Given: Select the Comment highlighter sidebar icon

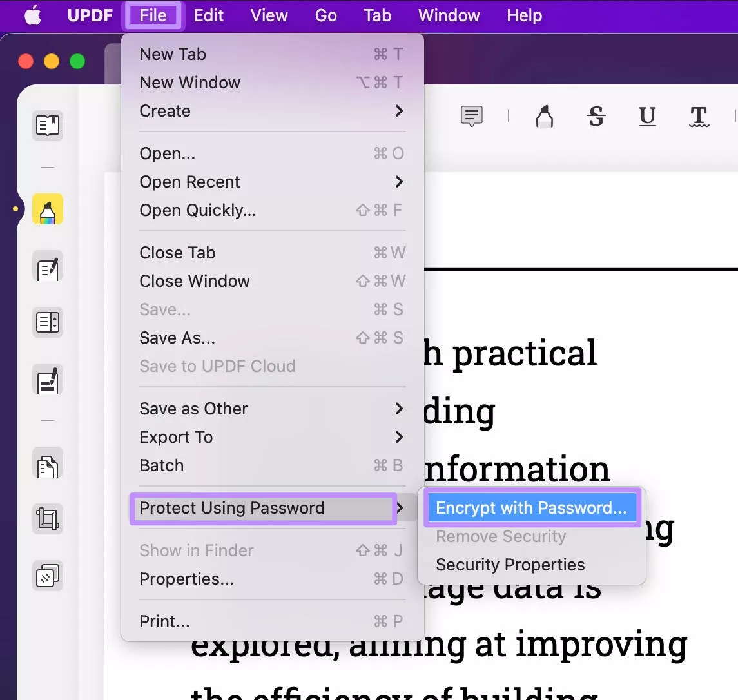Looking at the screenshot, I should click(x=48, y=209).
